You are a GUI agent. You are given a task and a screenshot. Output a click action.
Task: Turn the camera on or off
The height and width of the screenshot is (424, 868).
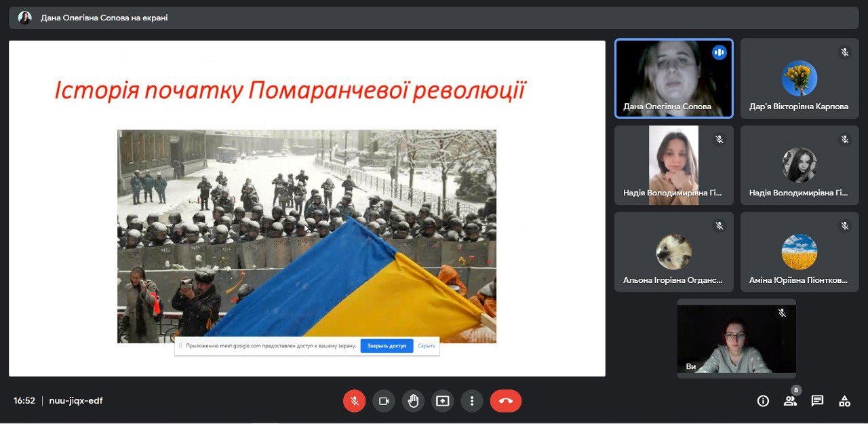coord(383,401)
